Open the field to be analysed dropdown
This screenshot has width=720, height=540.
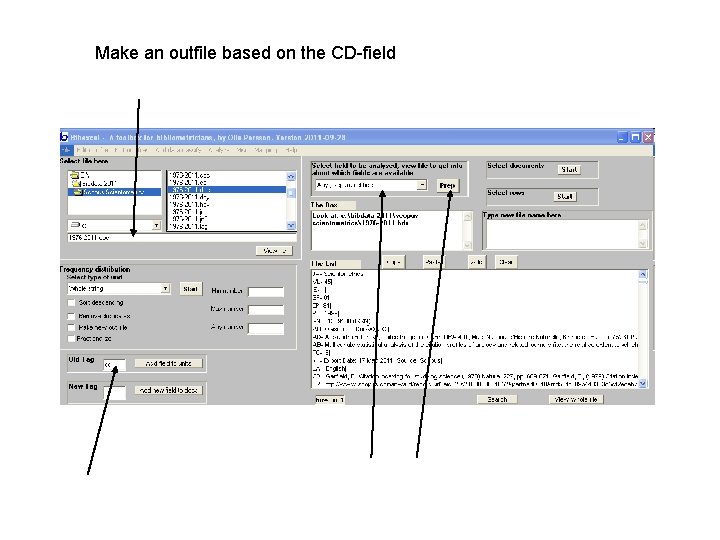[422, 185]
